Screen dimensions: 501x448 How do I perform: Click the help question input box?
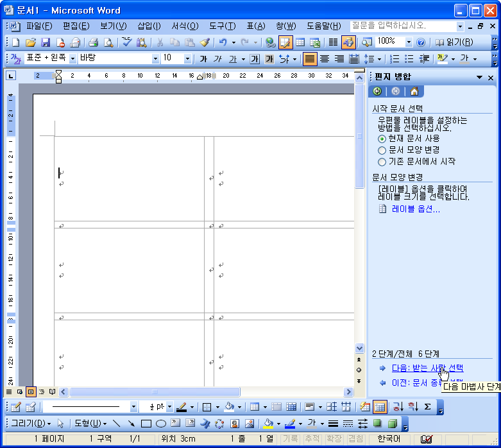pyautogui.click(x=403, y=26)
